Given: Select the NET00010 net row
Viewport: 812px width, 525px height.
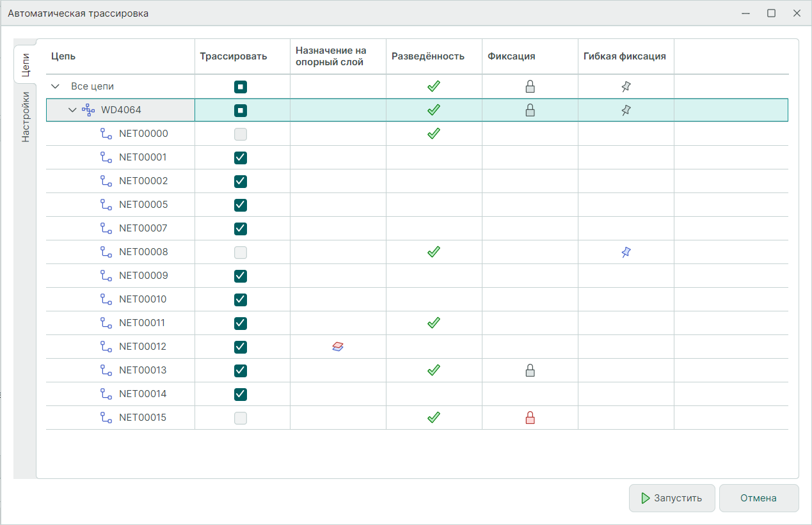Looking at the screenshot, I should pyautogui.click(x=143, y=299).
